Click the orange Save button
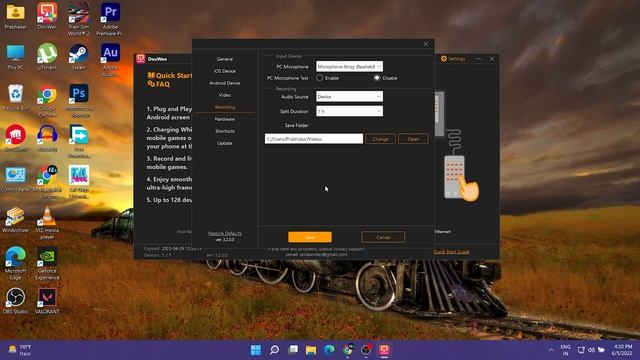640x360 pixels. tap(310, 237)
